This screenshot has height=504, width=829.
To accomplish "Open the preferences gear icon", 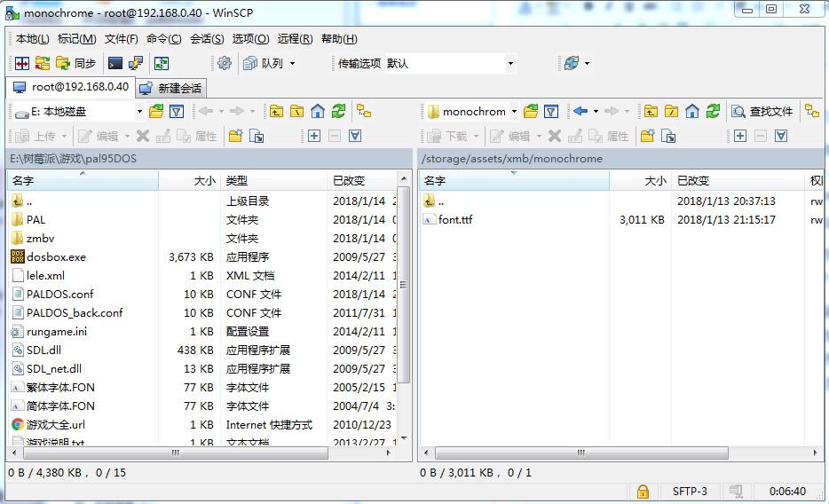I will pyautogui.click(x=225, y=63).
